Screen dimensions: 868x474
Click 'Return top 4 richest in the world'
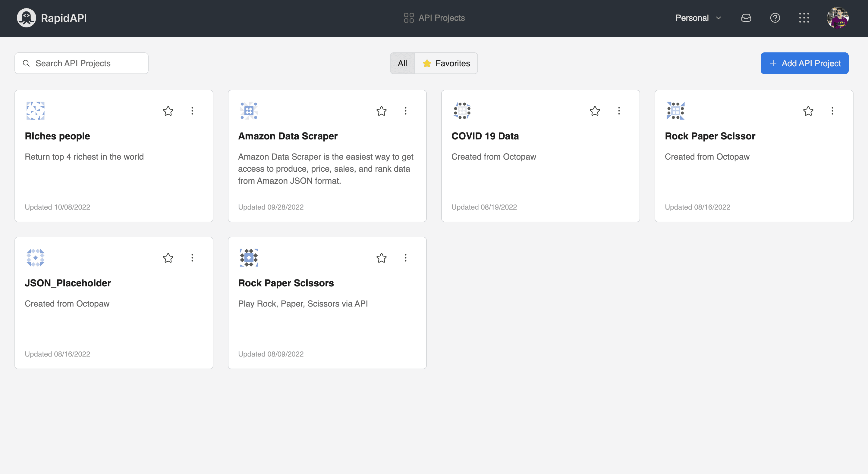click(x=84, y=157)
